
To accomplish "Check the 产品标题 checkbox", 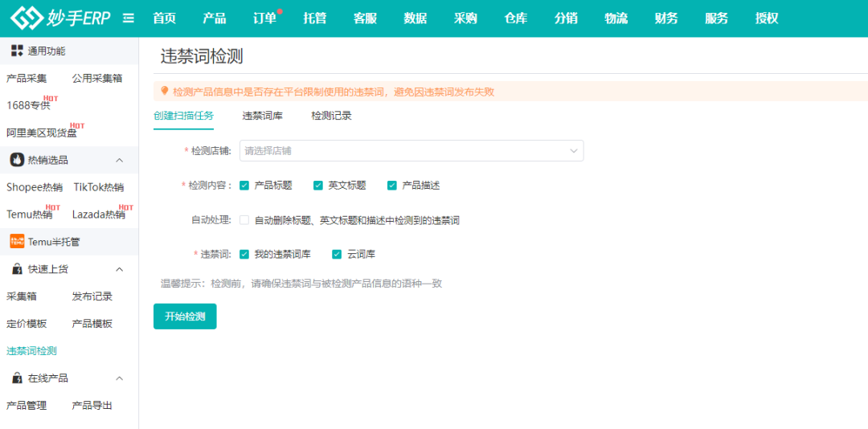I will tap(244, 186).
